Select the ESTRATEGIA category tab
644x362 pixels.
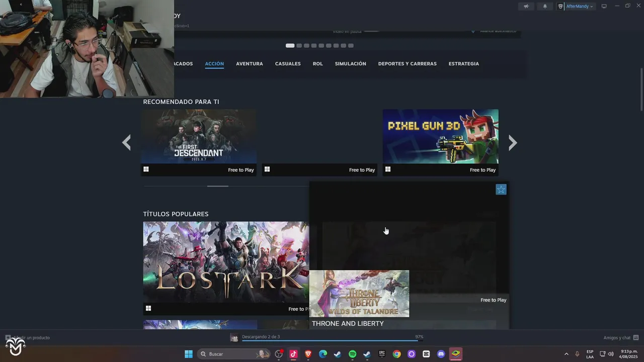click(x=464, y=64)
